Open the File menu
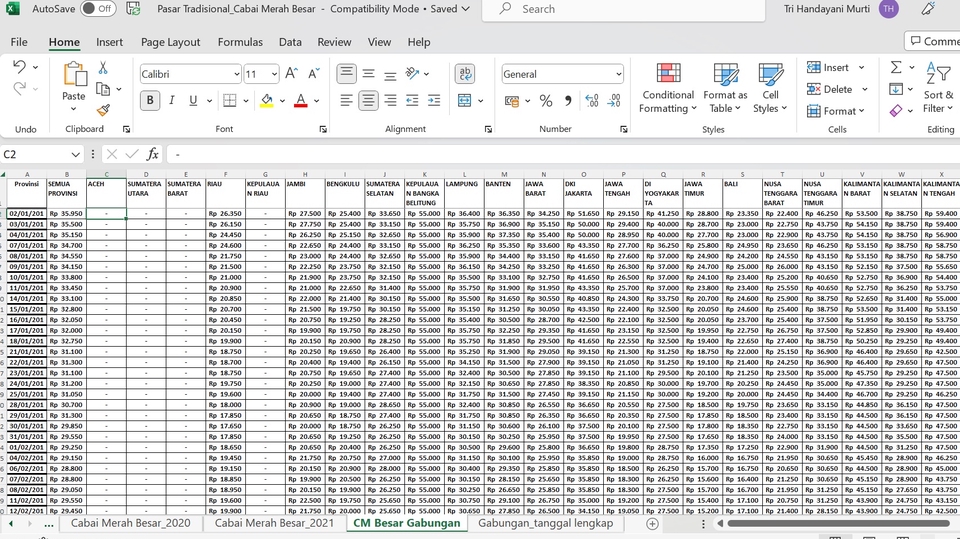Viewport: 960px width, 539px height. tap(19, 42)
